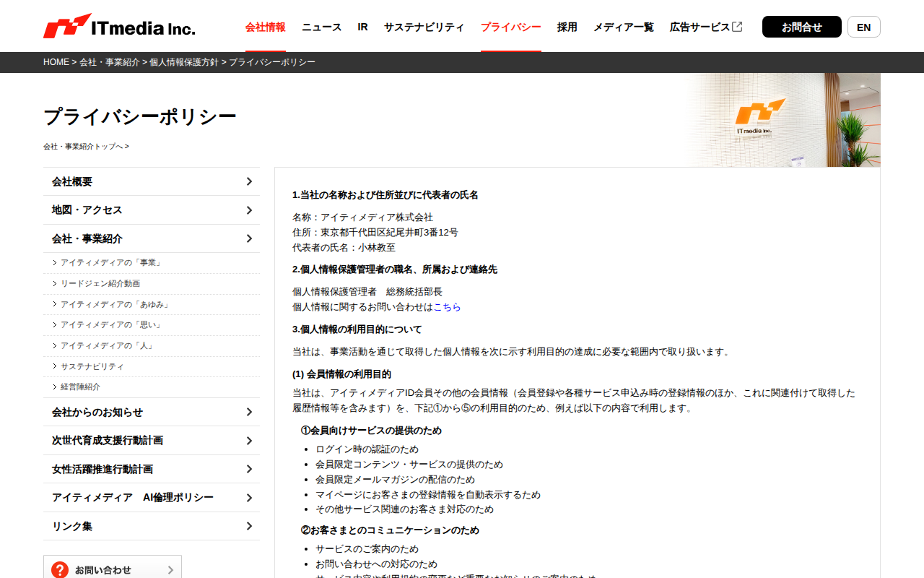Expand the 会社からのお知らせ chevron

tap(249, 412)
